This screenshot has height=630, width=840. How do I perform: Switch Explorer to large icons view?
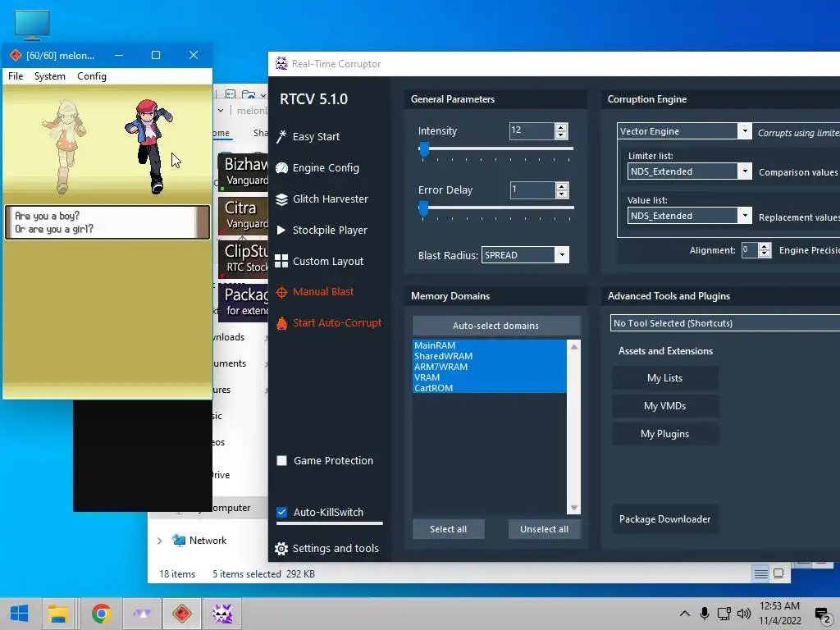pos(778,573)
